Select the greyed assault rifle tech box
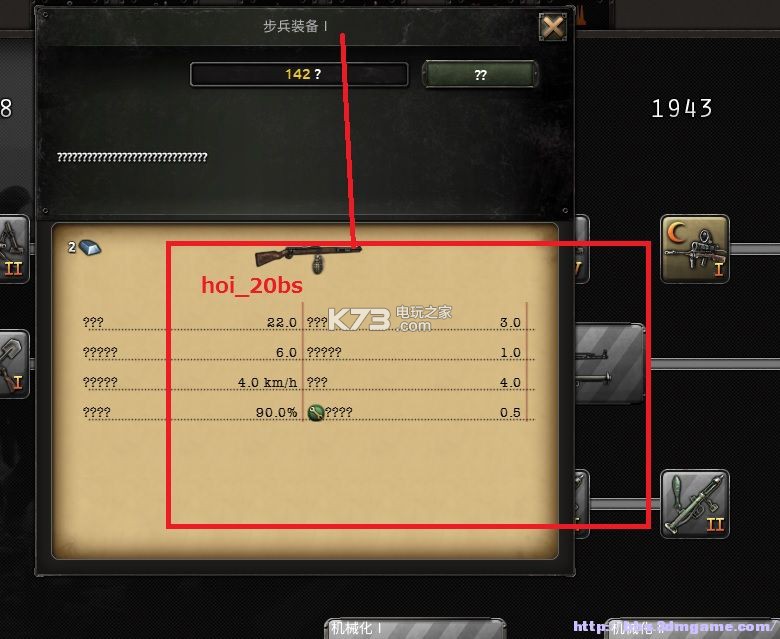780x639 pixels. point(610,364)
